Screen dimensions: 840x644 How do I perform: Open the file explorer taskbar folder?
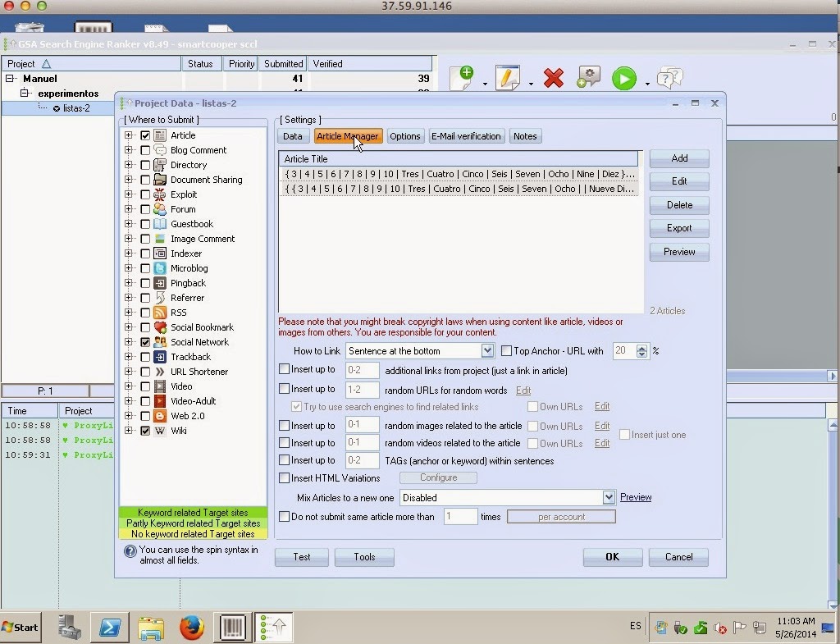151,628
